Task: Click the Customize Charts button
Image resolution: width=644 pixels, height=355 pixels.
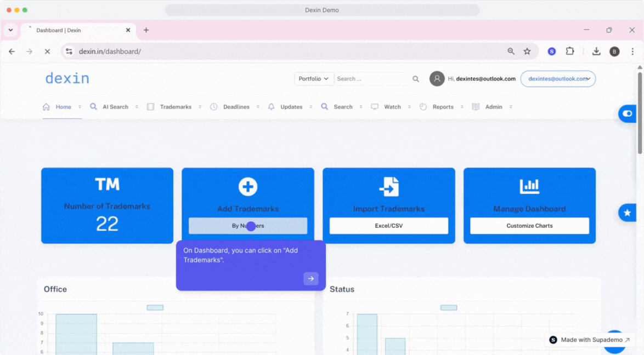Action: tap(529, 226)
